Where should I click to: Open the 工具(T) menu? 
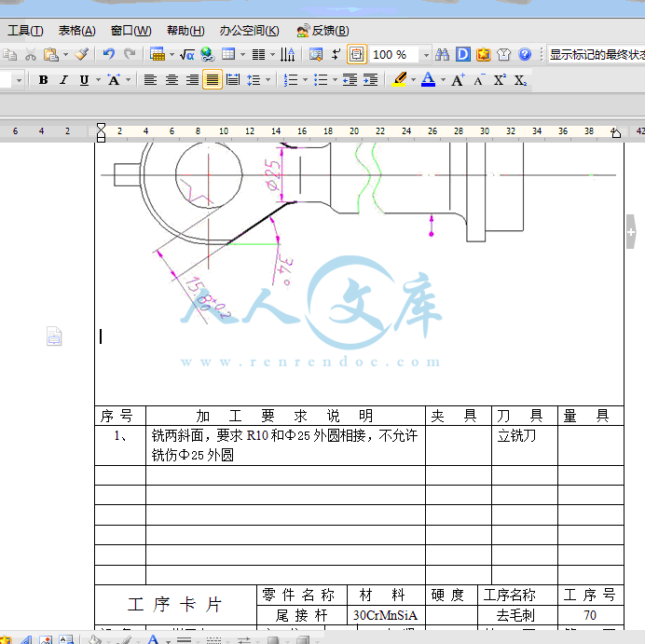[25, 31]
